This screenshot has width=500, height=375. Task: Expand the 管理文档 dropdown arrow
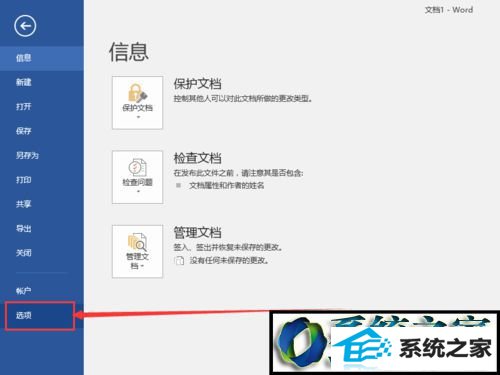(x=142, y=266)
